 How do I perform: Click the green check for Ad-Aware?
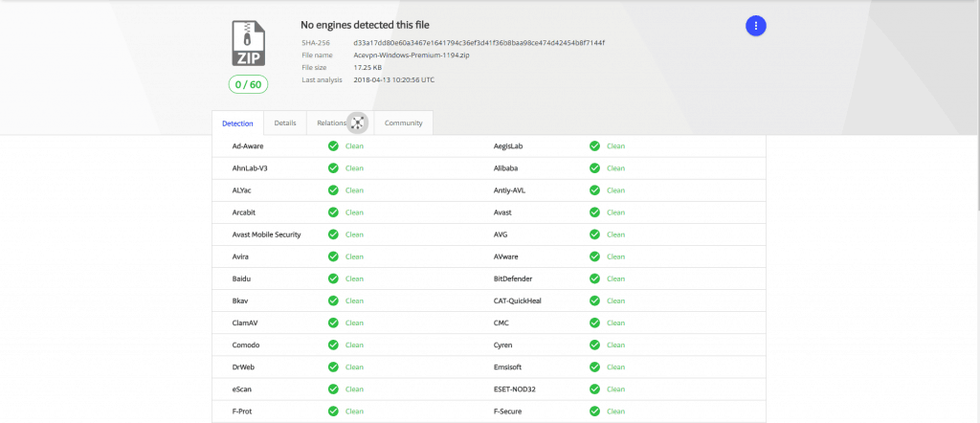[x=333, y=146]
